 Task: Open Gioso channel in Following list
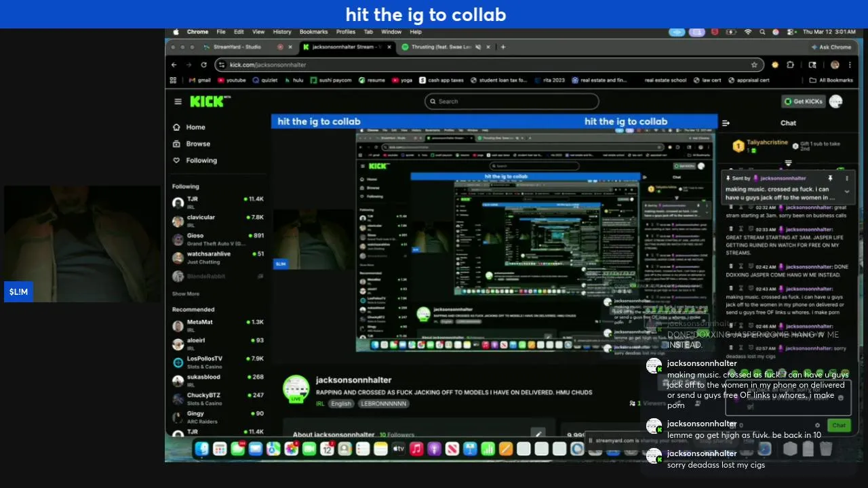click(218, 239)
